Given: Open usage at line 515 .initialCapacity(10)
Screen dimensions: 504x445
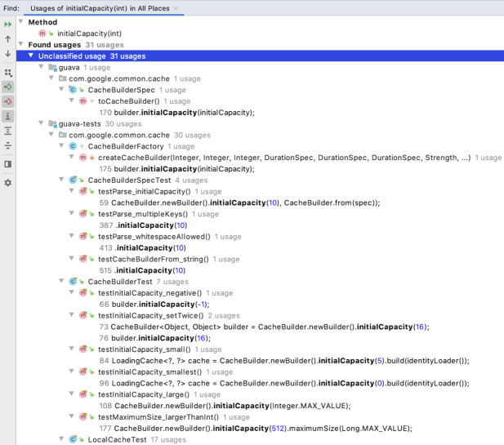Looking at the screenshot, I should click(x=142, y=270).
